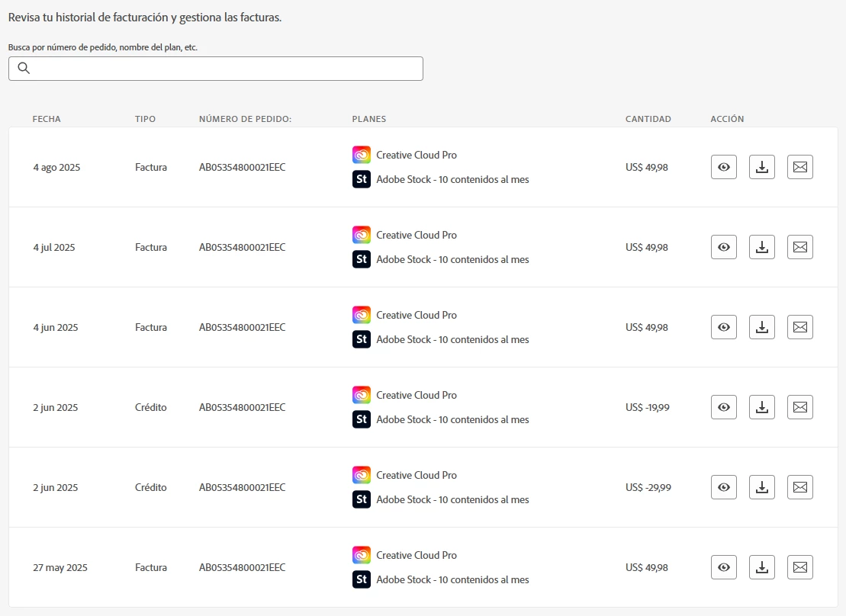Screen dimensions: 846x616
Task: Click 'Adobe Stock - 10 contenidos' text, 4 jun 2025 row
Action: point(452,339)
